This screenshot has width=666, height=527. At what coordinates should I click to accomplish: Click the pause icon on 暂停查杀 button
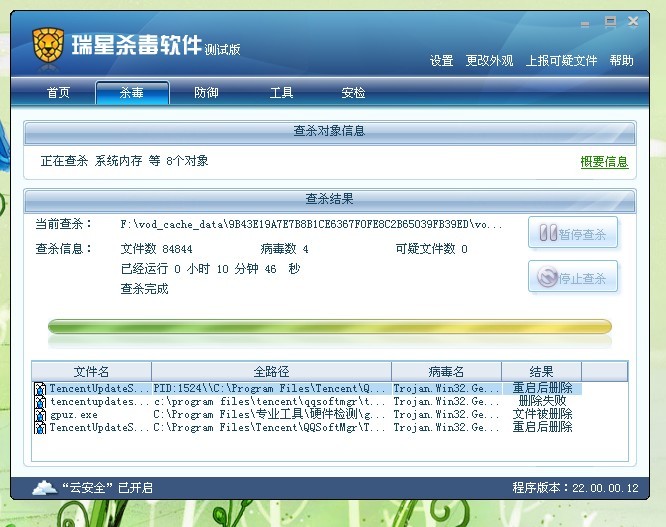[548, 233]
